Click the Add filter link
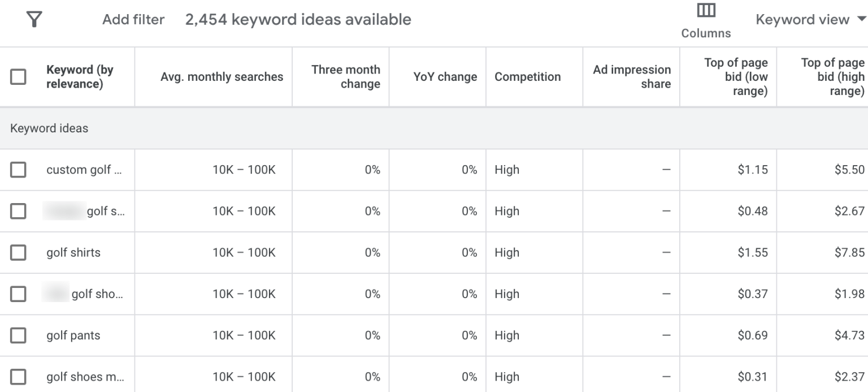The height and width of the screenshot is (392, 868). pos(133,19)
